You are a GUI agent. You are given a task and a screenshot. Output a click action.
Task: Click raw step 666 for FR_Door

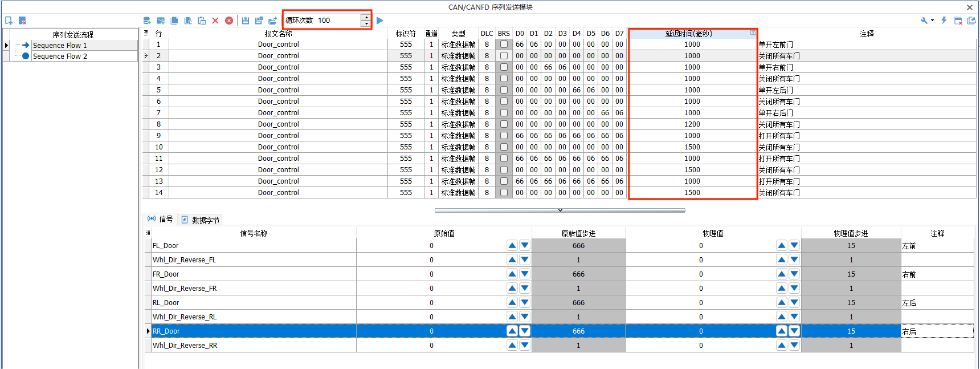point(578,274)
